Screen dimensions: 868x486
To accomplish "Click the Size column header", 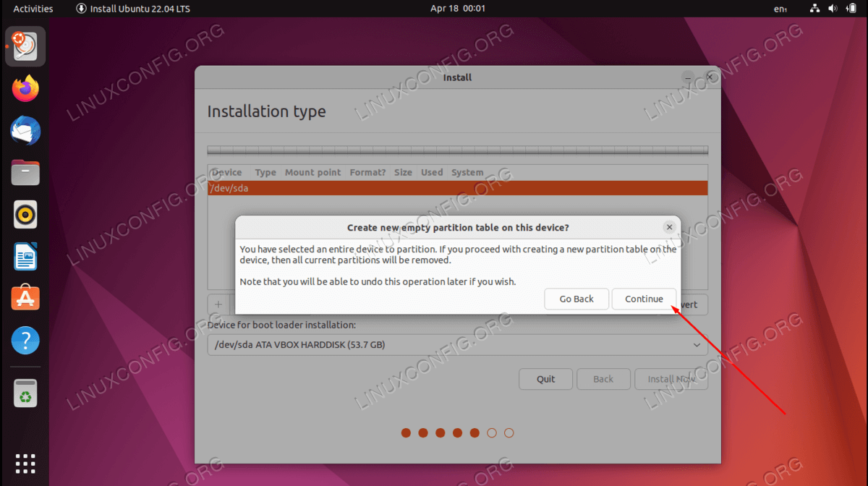I will [403, 173].
